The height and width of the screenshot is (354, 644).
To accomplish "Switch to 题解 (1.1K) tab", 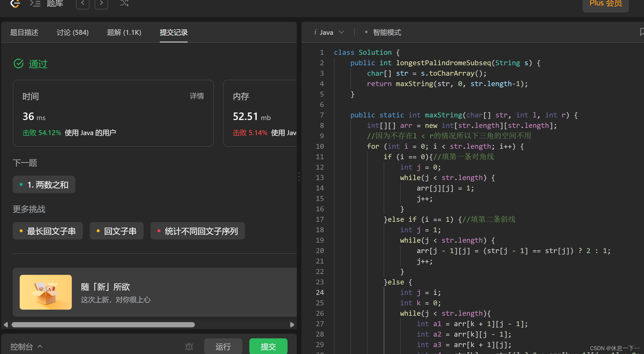I will point(124,32).
